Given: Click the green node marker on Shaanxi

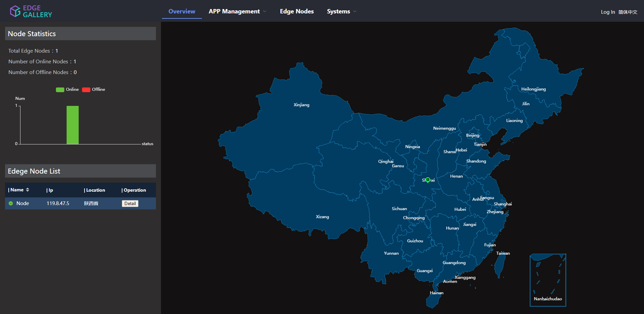Looking at the screenshot, I should [x=428, y=180].
